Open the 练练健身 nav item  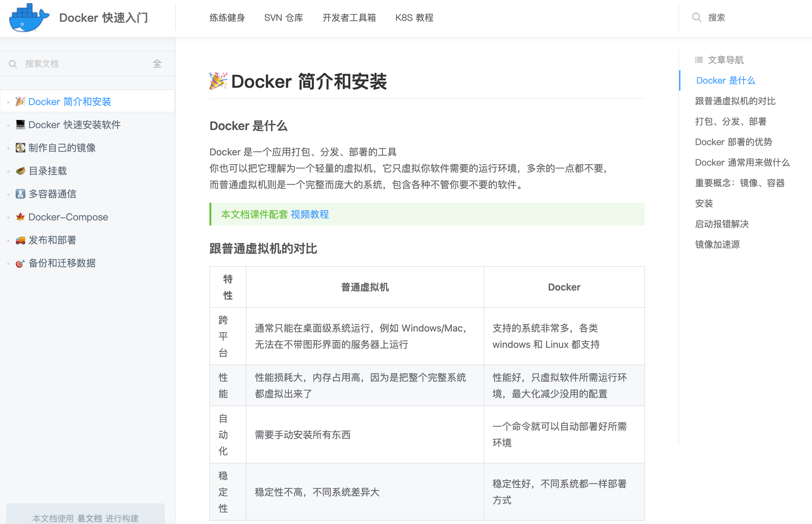click(227, 18)
